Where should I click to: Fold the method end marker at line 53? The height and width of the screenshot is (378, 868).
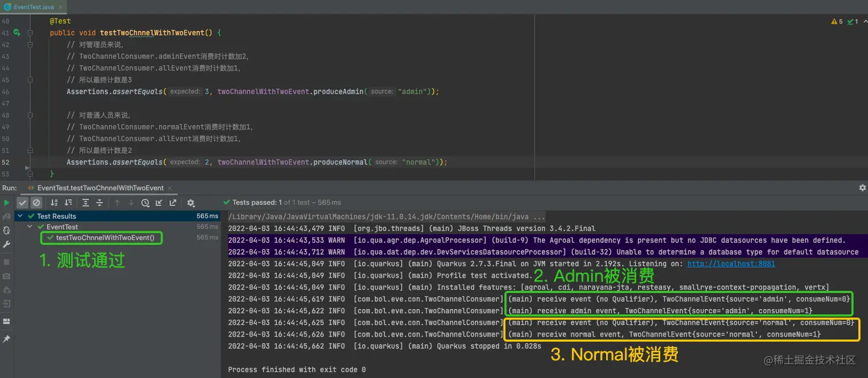[x=30, y=172]
